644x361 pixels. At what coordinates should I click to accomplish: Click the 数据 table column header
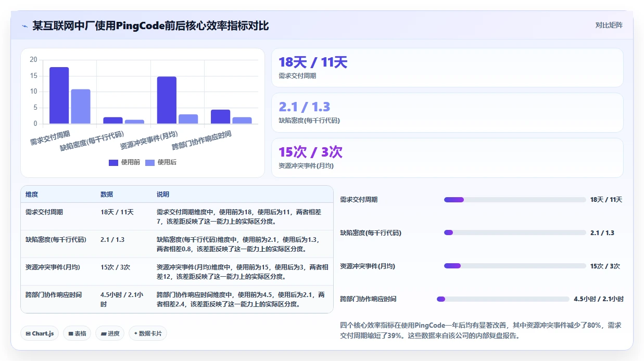(107, 195)
